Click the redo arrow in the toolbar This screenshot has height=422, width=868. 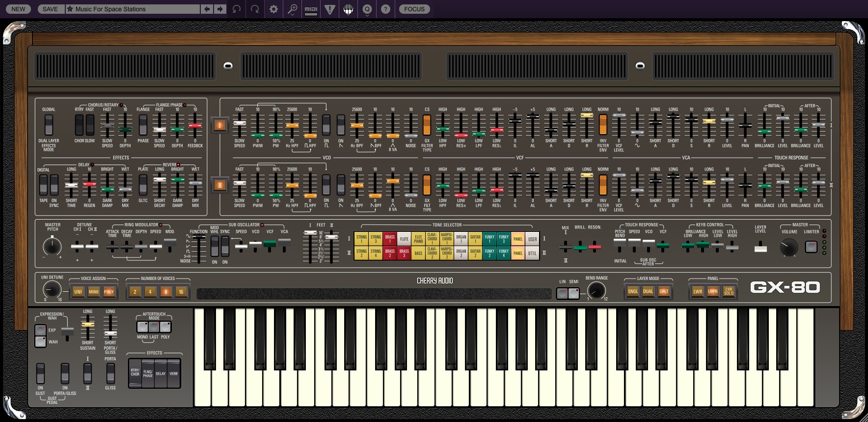click(255, 9)
